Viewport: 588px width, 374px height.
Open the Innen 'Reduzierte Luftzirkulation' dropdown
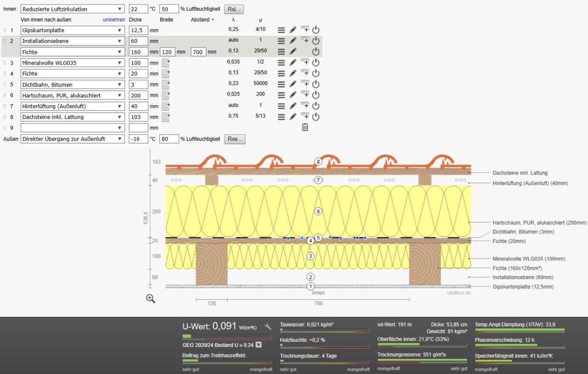[73, 9]
